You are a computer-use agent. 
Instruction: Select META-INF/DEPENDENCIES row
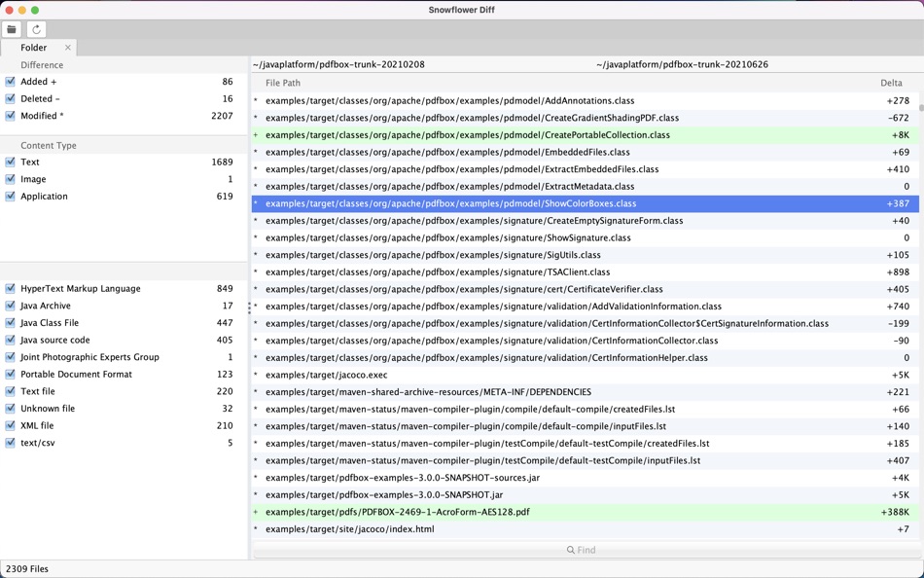[x=586, y=391]
